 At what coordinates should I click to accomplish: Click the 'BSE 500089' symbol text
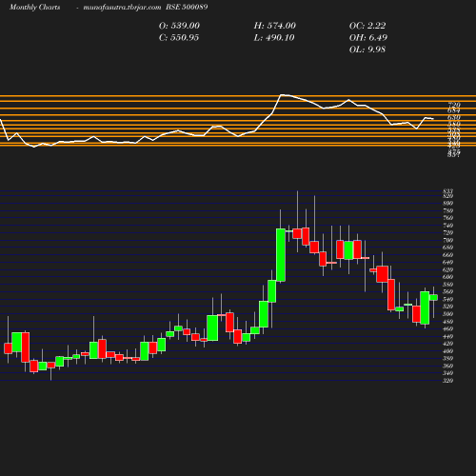187,7
